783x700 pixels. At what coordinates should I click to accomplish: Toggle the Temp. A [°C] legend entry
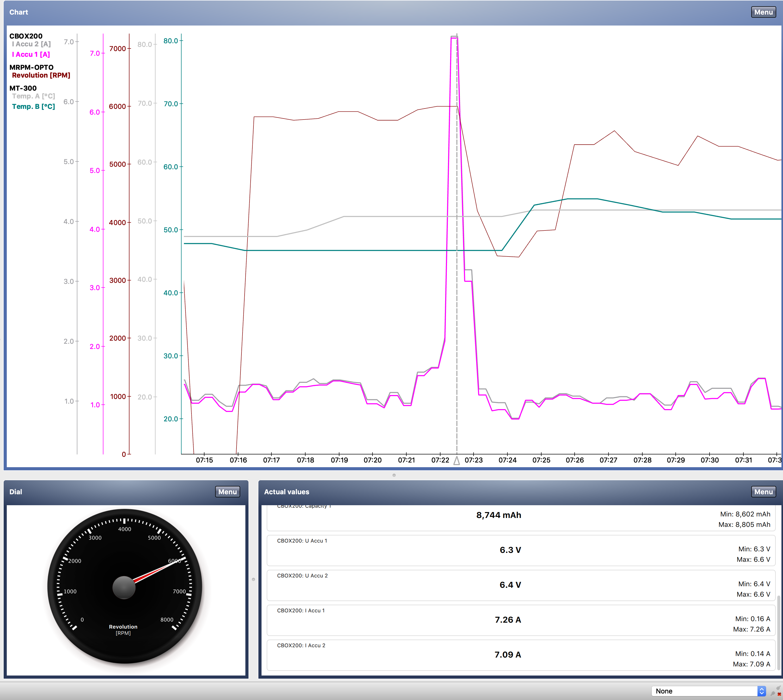click(x=34, y=96)
